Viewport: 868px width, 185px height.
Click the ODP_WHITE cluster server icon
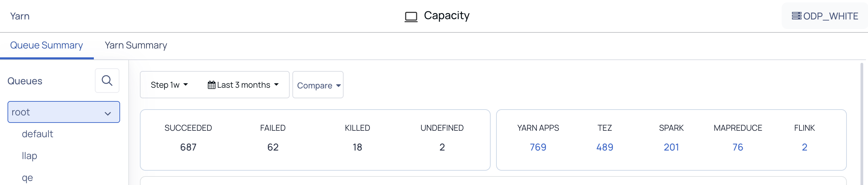pos(796,16)
